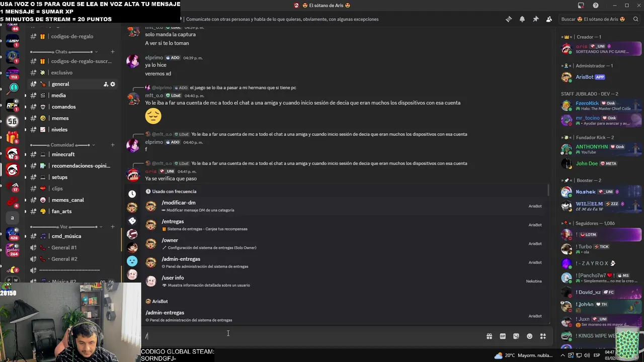Click the message input field

coord(312,336)
